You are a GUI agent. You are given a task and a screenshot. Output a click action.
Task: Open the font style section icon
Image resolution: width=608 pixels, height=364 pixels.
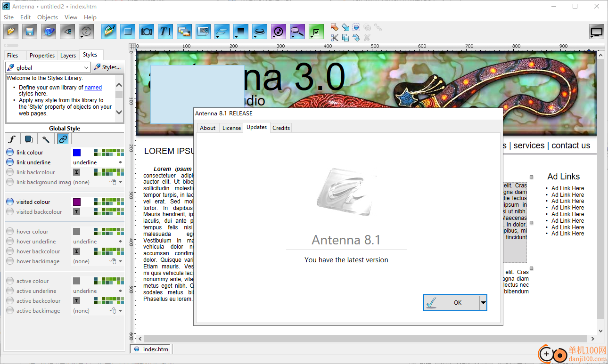pyautogui.click(x=12, y=139)
